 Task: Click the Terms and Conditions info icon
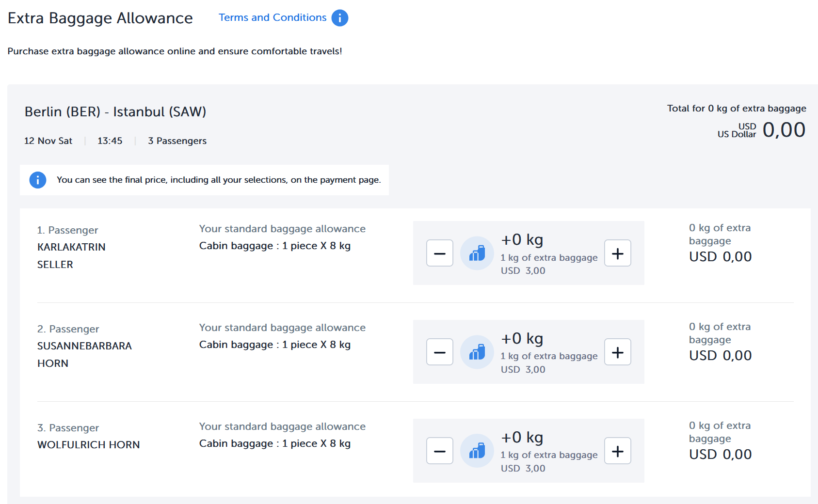339,18
